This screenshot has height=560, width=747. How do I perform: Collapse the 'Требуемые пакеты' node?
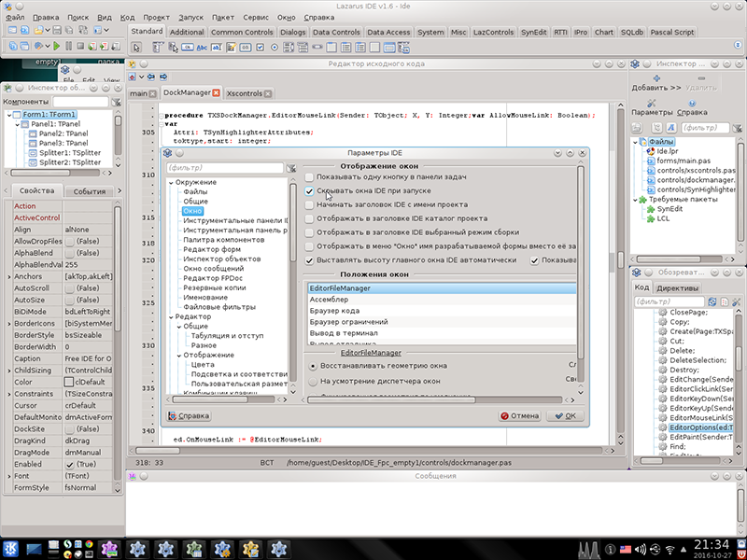click(x=636, y=200)
